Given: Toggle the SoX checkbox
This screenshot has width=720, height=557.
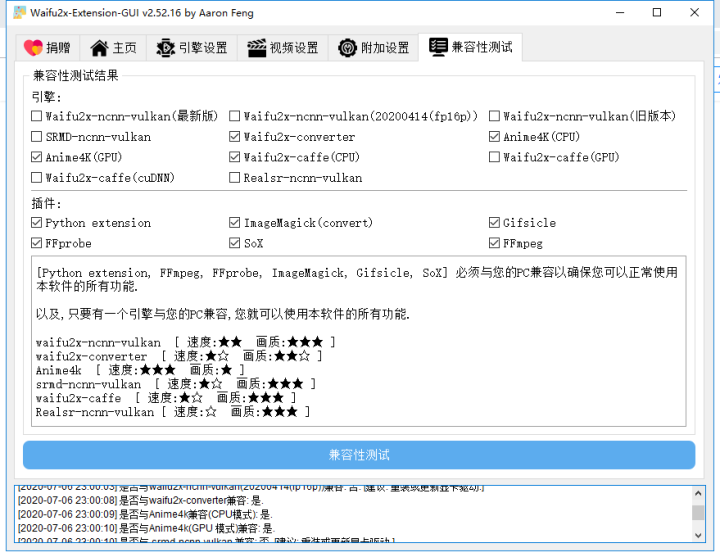Looking at the screenshot, I should 234,243.
